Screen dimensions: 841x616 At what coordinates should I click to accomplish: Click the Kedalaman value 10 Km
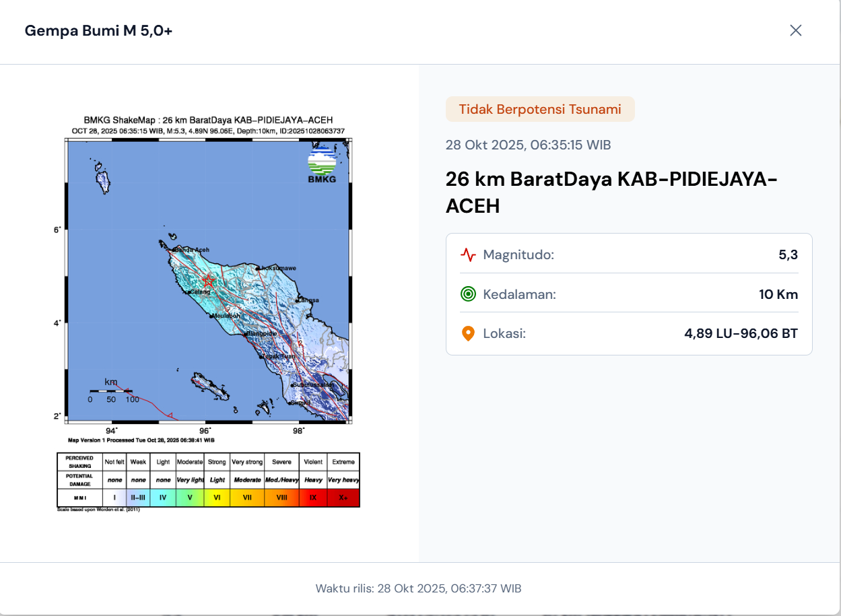pos(778,294)
